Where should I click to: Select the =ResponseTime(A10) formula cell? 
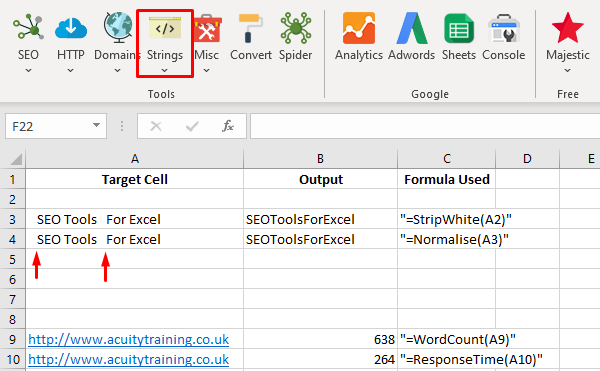[447, 360]
